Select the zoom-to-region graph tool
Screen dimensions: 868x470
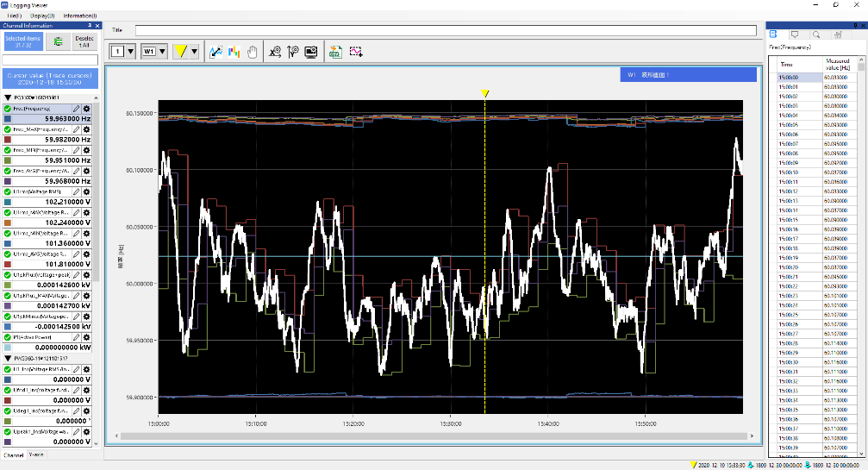coord(215,52)
